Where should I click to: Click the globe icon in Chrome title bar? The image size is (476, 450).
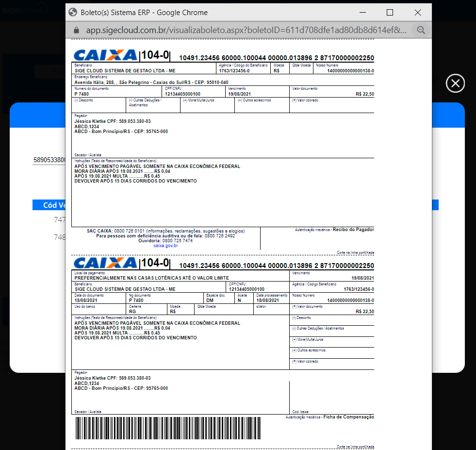[73, 12]
